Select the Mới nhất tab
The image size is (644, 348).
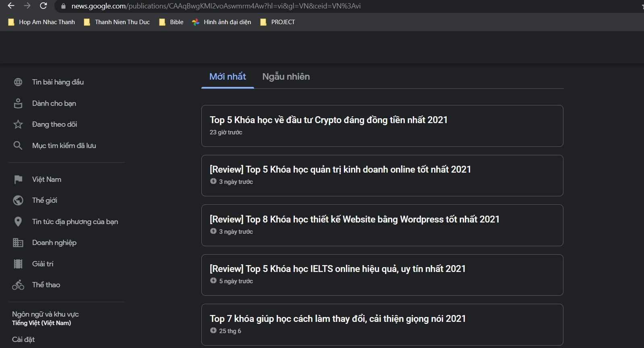click(228, 76)
